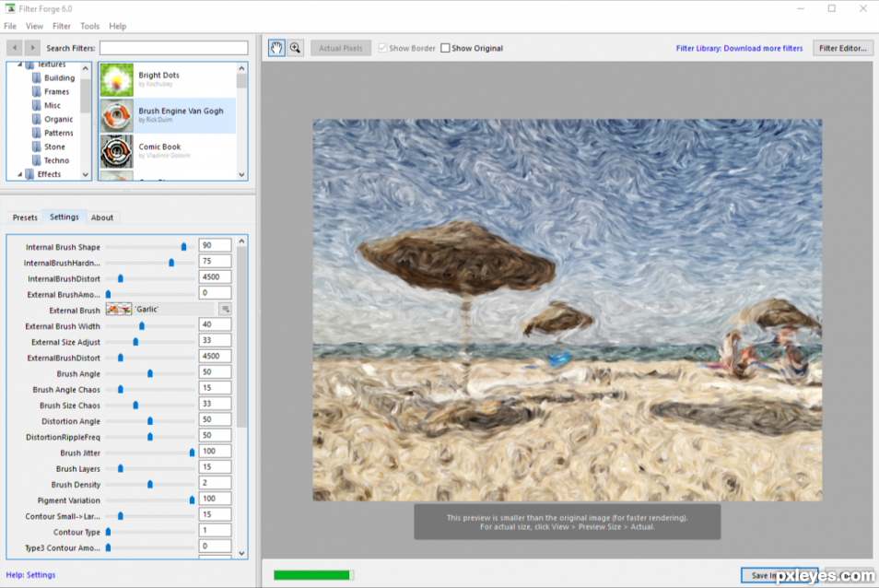Open the File menu
879x588 pixels.
point(10,27)
